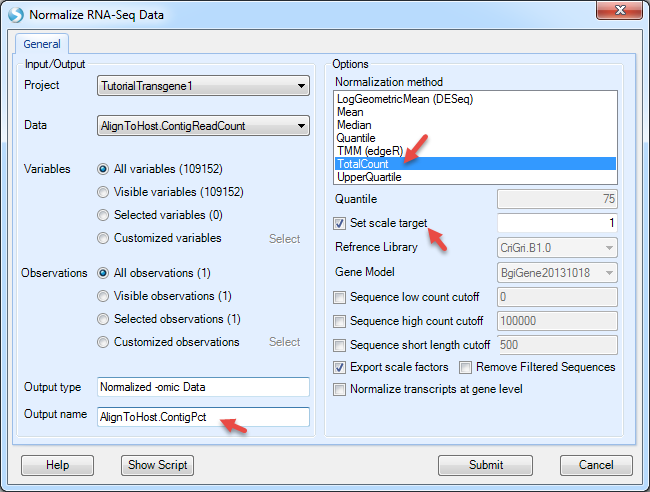The image size is (650, 492).
Task: Click the Show Script button
Action: point(158,465)
